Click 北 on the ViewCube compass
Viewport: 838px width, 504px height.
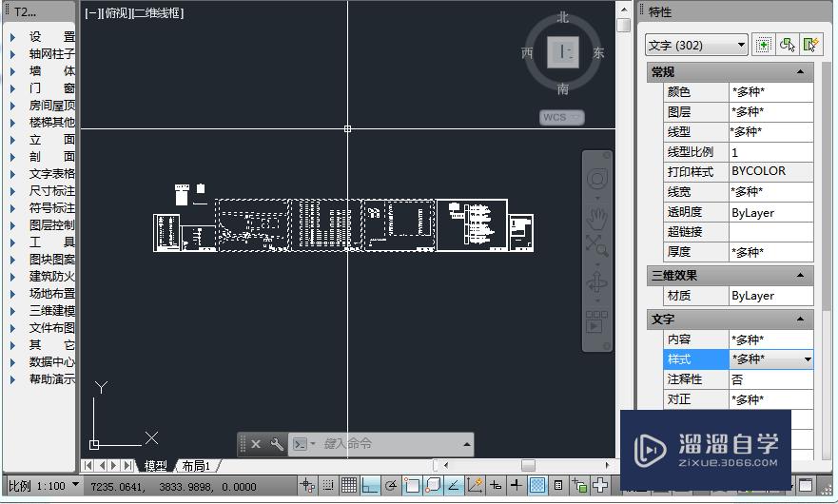point(563,18)
